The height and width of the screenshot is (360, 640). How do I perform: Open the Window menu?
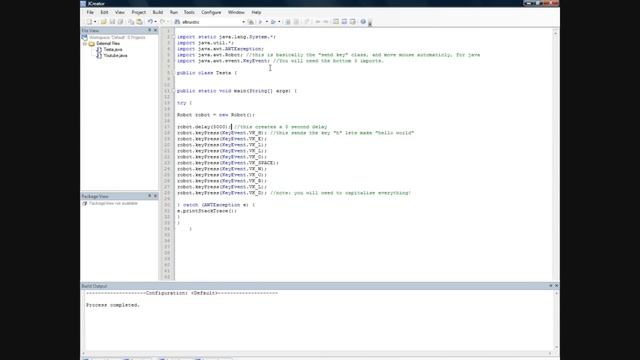point(236,12)
